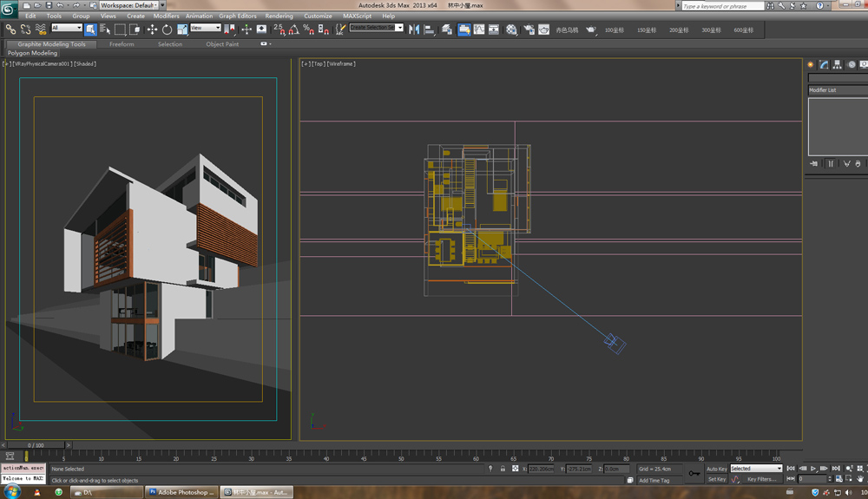Switch to the Freeform ribbon tab
Image resolution: width=868 pixels, height=499 pixels.
click(122, 44)
